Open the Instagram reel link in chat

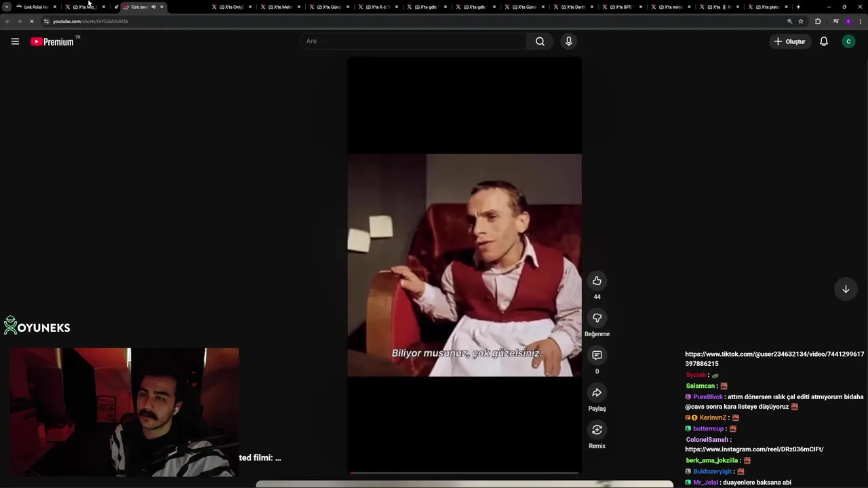[754, 449]
